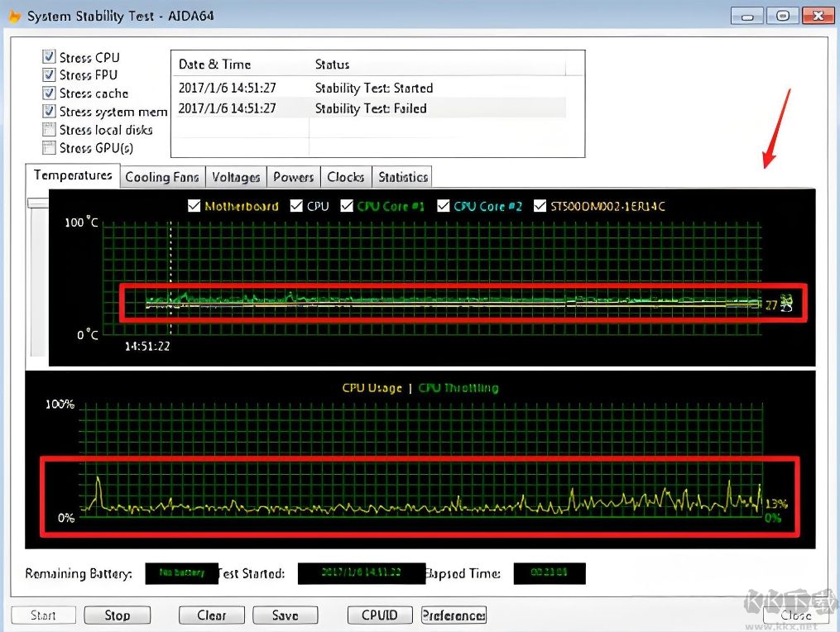Switch to the Cooling Fans tab
The image size is (840, 632).
[x=162, y=177]
